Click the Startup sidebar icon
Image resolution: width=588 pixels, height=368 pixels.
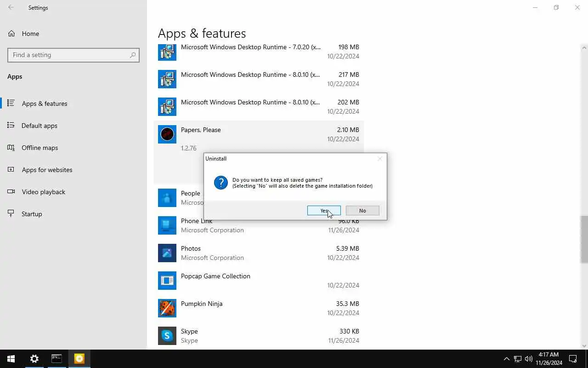pos(11,213)
